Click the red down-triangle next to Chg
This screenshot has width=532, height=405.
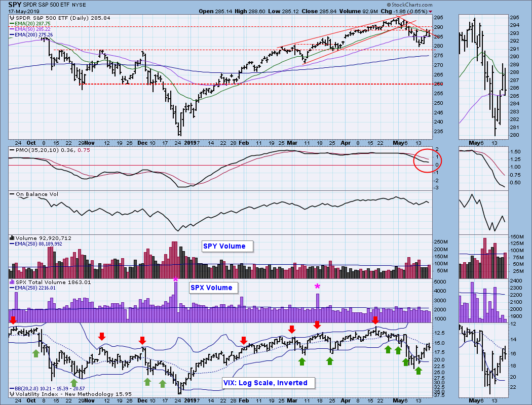click(x=431, y=12)
